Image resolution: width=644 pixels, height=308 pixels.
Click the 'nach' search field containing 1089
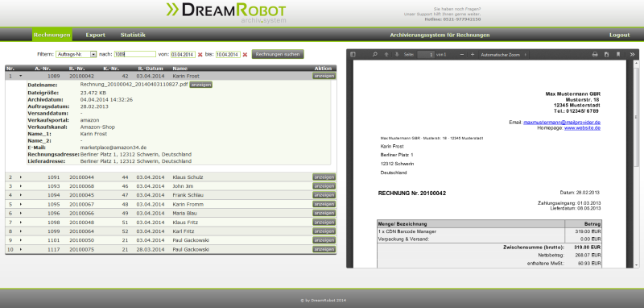[x=134, y=54]
